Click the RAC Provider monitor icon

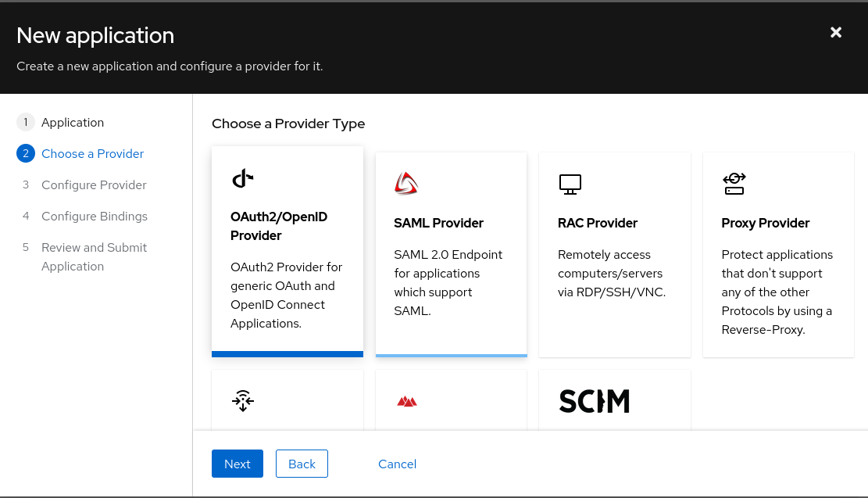(570, 183)
